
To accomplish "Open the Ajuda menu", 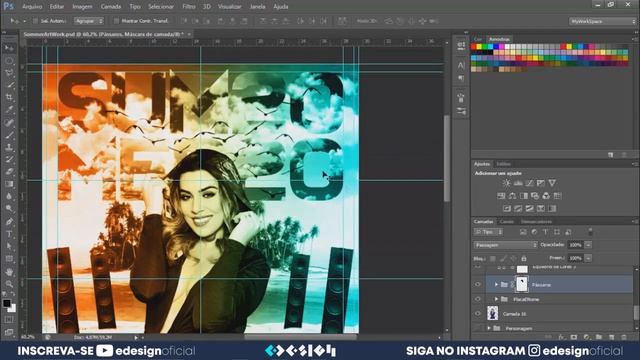I will click(281, 7).
